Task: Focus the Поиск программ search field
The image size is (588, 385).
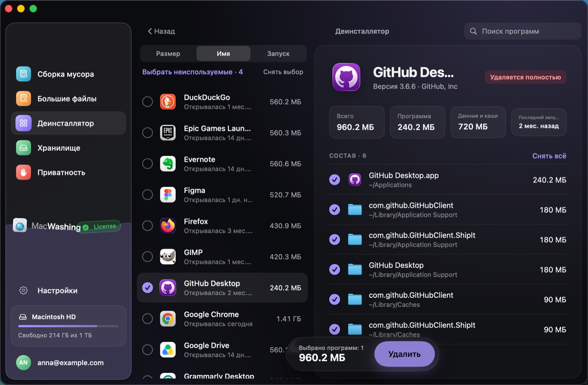Action: (522, 31)
